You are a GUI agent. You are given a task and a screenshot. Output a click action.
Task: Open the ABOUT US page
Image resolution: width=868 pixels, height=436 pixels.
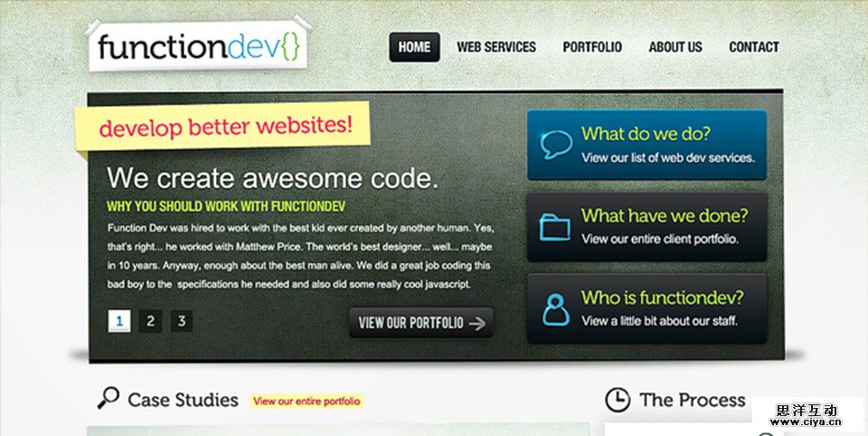tap(675, 47)
